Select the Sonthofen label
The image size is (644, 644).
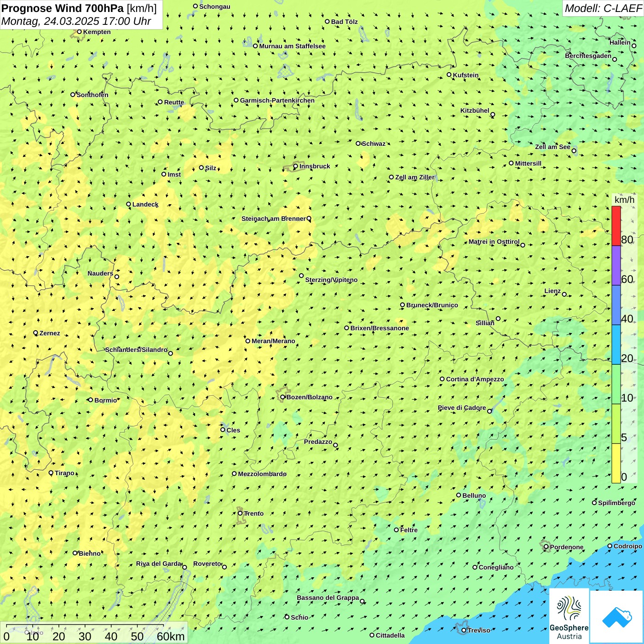(92, 95)
